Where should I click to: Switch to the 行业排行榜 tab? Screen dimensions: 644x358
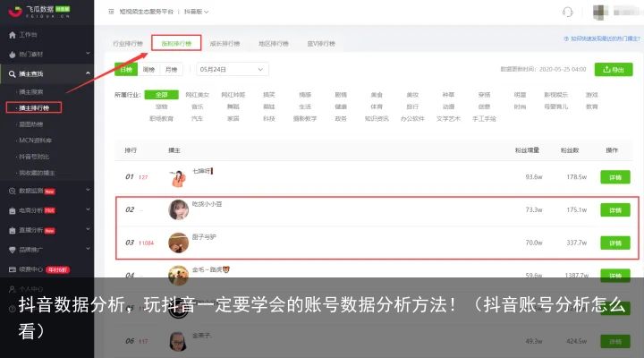pos(128,43)
